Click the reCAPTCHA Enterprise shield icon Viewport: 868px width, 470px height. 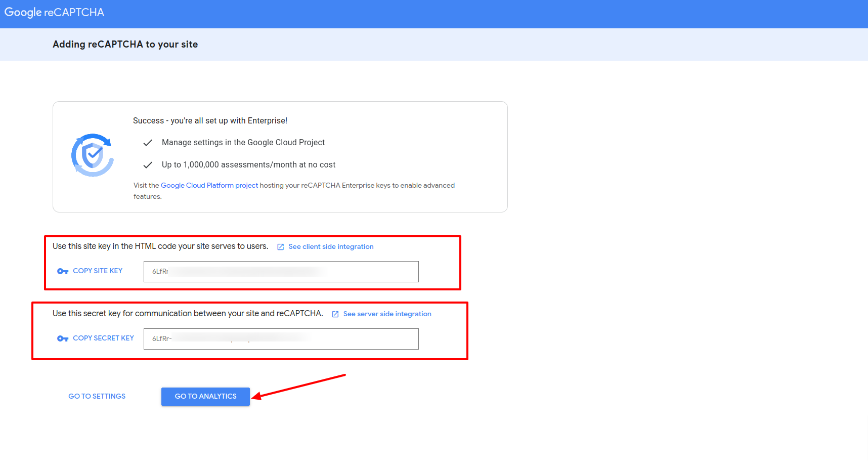[93, 155]
